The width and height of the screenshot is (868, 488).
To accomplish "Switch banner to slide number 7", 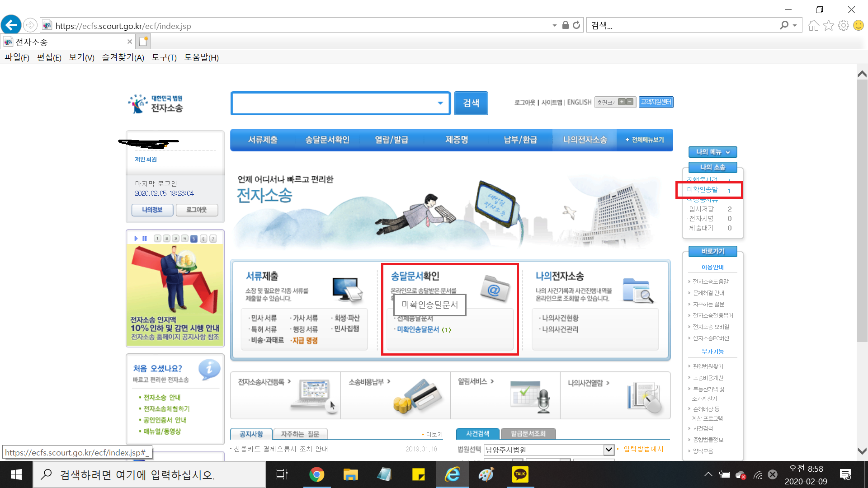I will (213, 239).
